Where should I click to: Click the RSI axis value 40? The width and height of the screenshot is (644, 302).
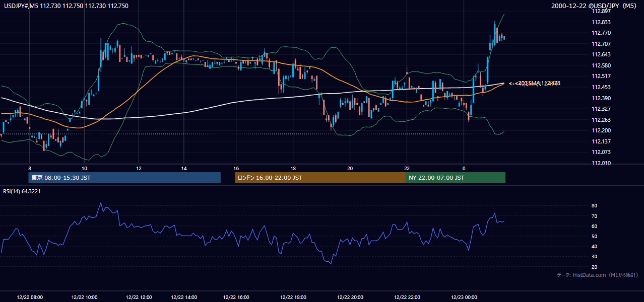click(x=594, y=247)
